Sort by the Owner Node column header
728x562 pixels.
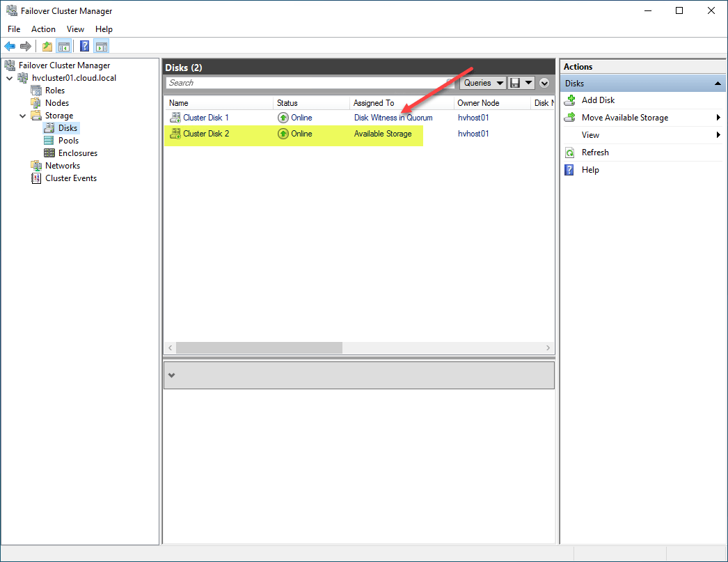pyautogui.click(x=492, y=103)
